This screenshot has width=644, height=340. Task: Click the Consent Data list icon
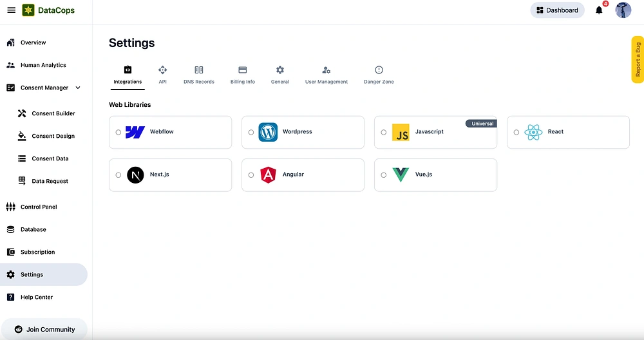tap(22, 158)
